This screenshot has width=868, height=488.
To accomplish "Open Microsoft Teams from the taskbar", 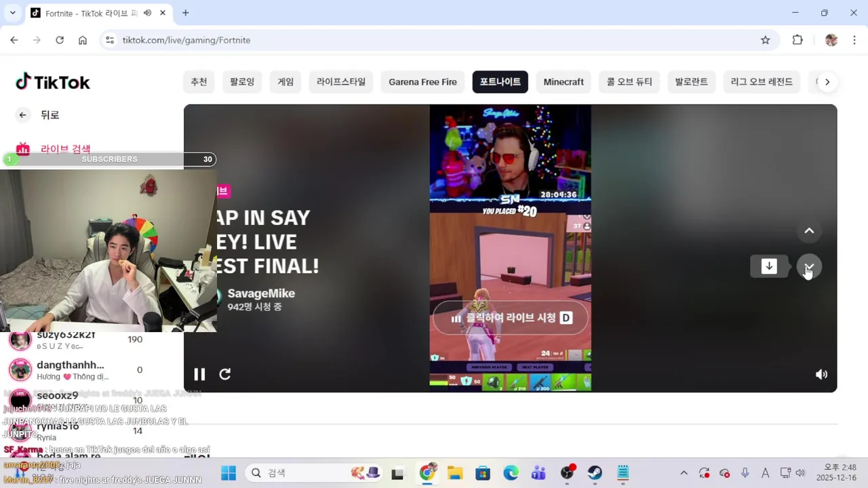I will pos(538,473).
